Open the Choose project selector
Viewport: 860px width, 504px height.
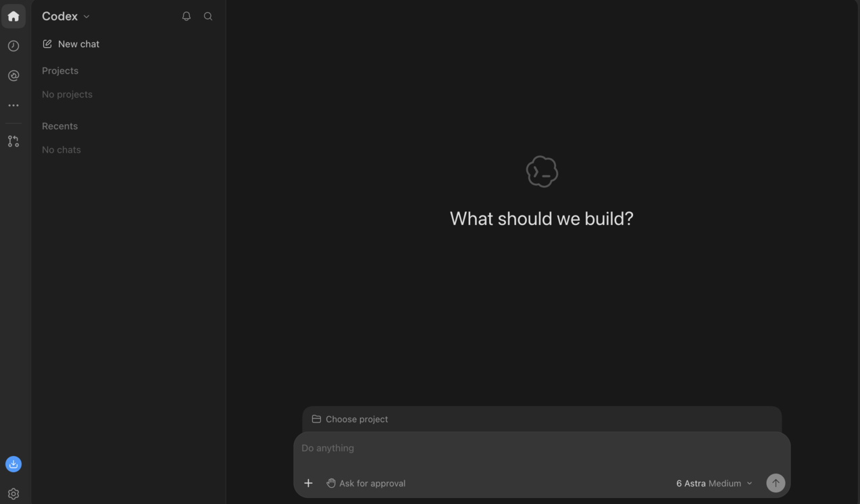pos(350,419)
